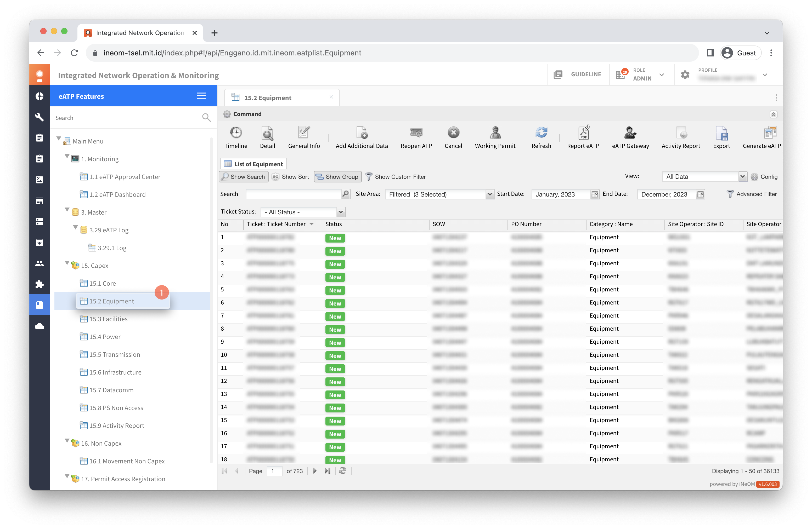This screenshot has height=529, width=812.
Task: Click the puzzle piece sidebar icon
Action: pos(40,284)
